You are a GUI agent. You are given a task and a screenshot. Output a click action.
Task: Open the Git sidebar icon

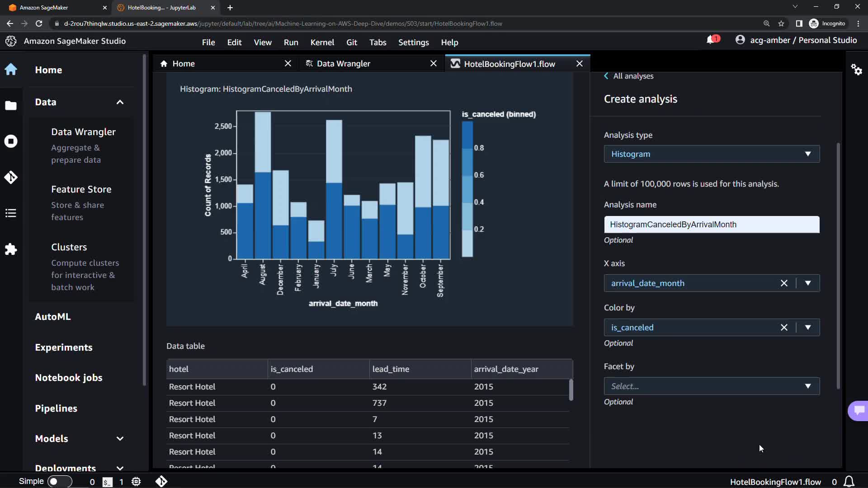pyautogui.click(x=11, y=177)
